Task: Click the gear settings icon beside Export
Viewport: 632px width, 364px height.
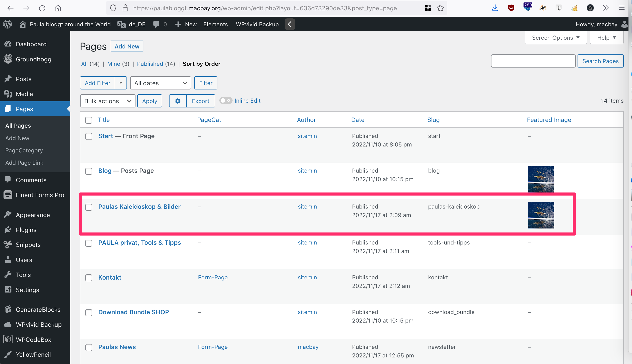Action: (178, 101)
